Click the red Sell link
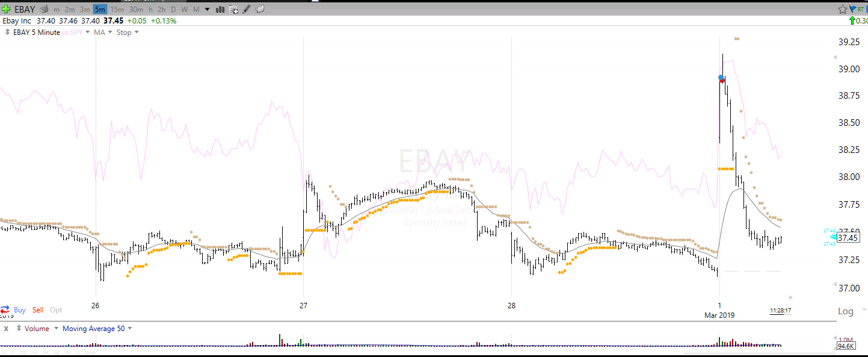This screenshot has width=868, height=357. pos(38,310)
